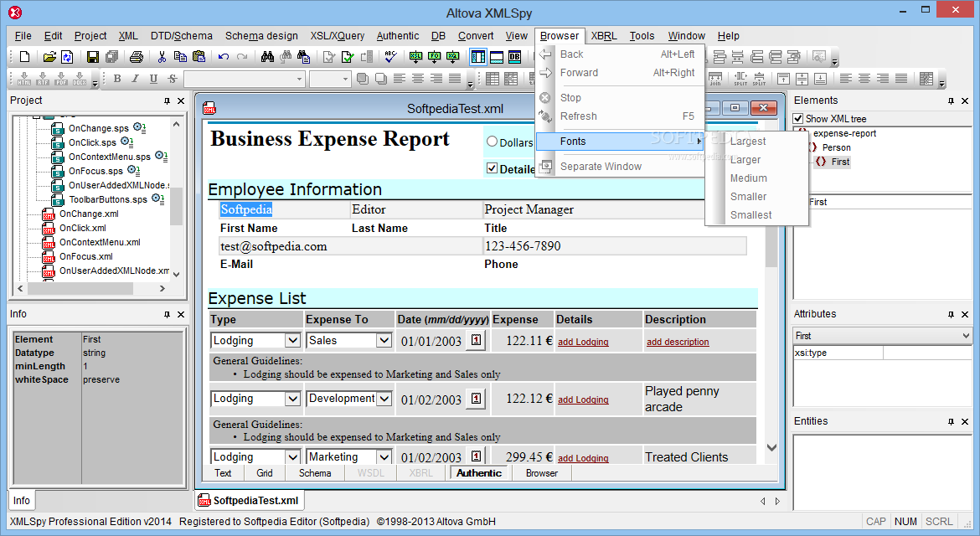Open Find with the binoculars icon
The width and height of the screenshot is (980, 536).
[x=267, y=57]
